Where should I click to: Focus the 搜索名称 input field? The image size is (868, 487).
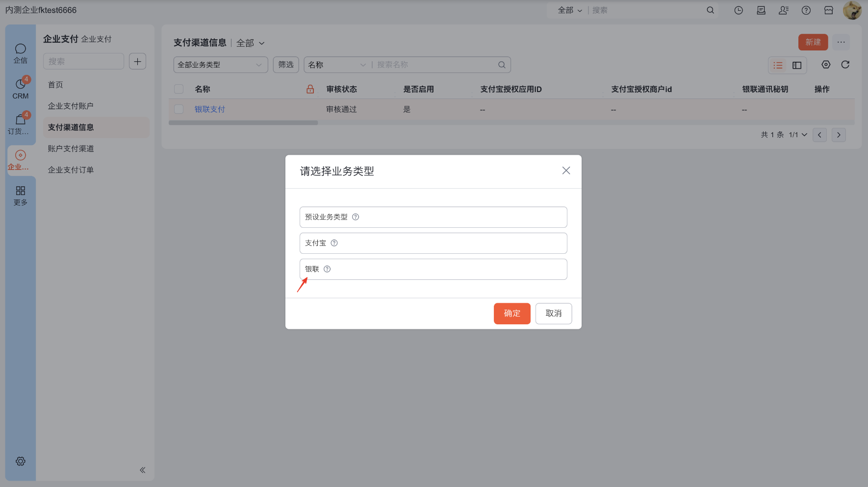pos(435,65)
